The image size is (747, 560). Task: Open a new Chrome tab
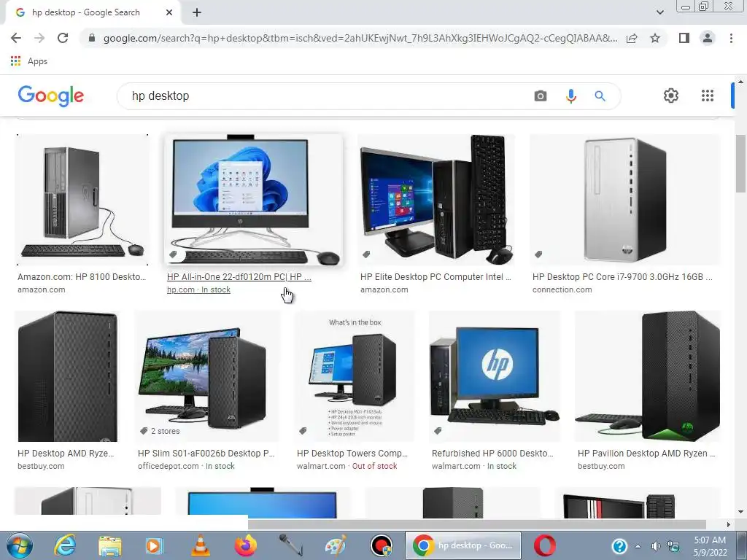coord(197,13)
